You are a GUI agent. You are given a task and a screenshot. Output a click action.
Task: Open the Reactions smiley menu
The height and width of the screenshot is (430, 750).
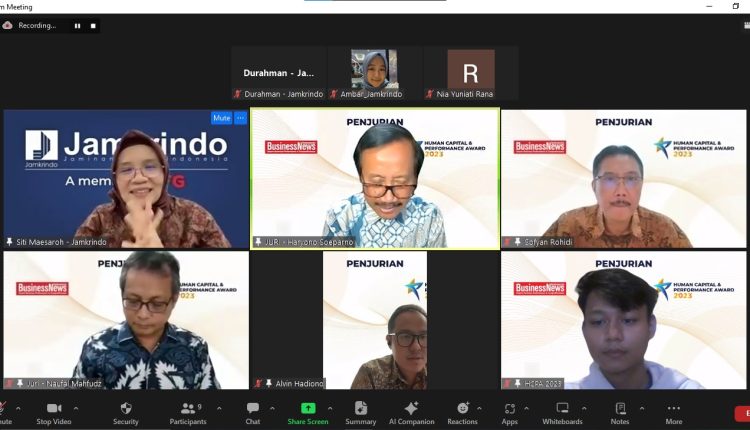[x=461, y=409]
